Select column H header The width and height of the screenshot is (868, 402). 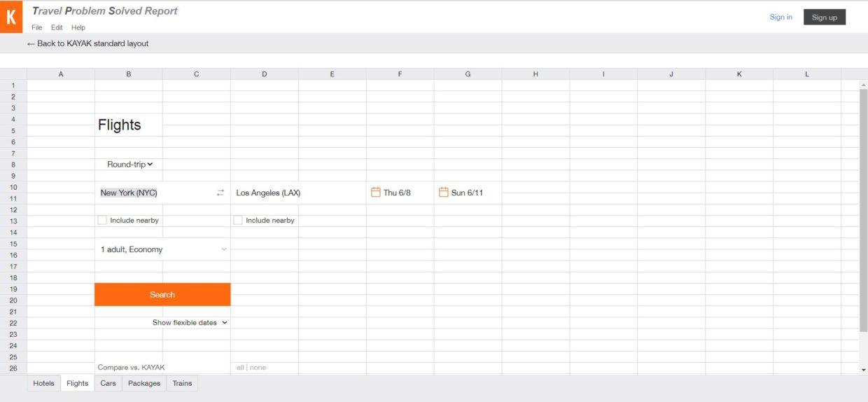coord(535,74)
